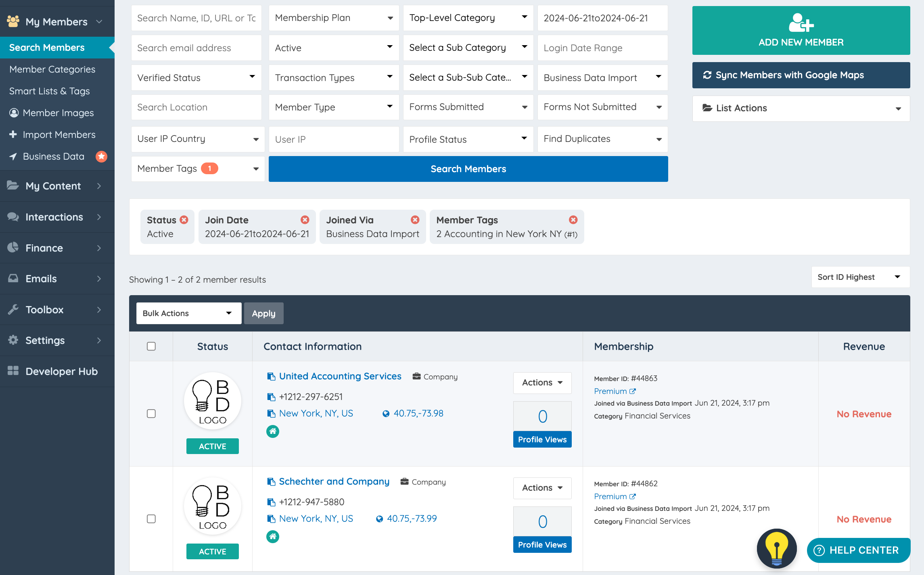Remove the Member Tags filter chip

[x=573, y=220]
